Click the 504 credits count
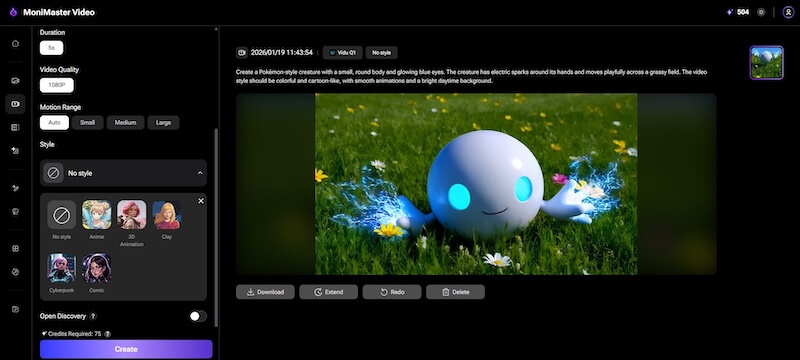Image resolution: width=800 pixels, height=360 pixels. click(x=743, y=12)
